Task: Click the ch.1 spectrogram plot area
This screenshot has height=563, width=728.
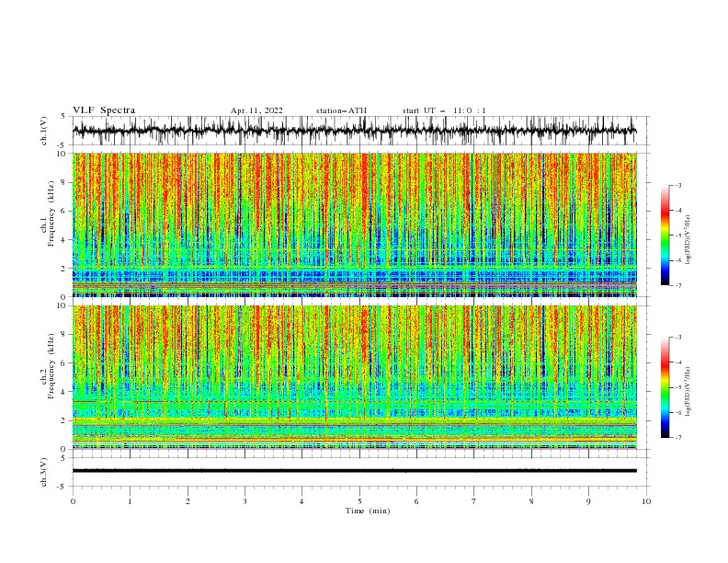Action: tap(355, 224)
